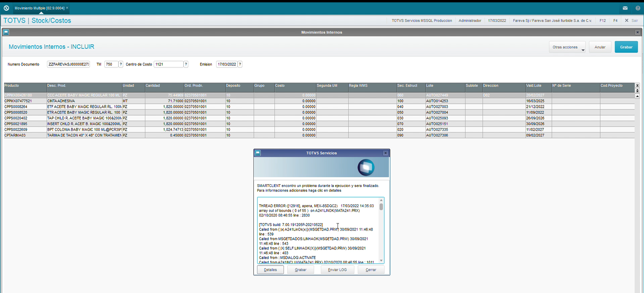644x293 pixels.
Task: Click the blue Grabar button at top right
Action: [x=626, y=47]
